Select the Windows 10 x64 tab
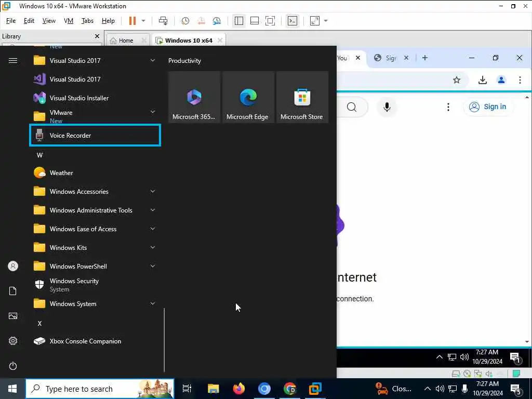The image size is (532, 399). (188, 41)
